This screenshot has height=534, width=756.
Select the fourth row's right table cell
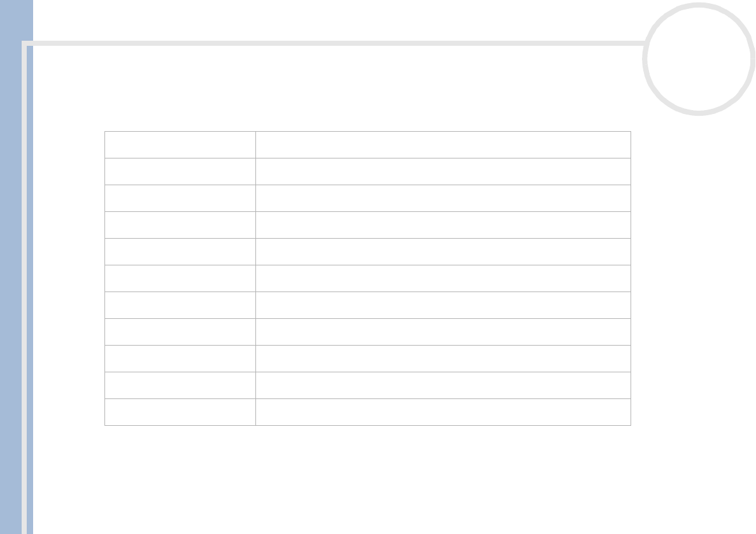point(443,225)
